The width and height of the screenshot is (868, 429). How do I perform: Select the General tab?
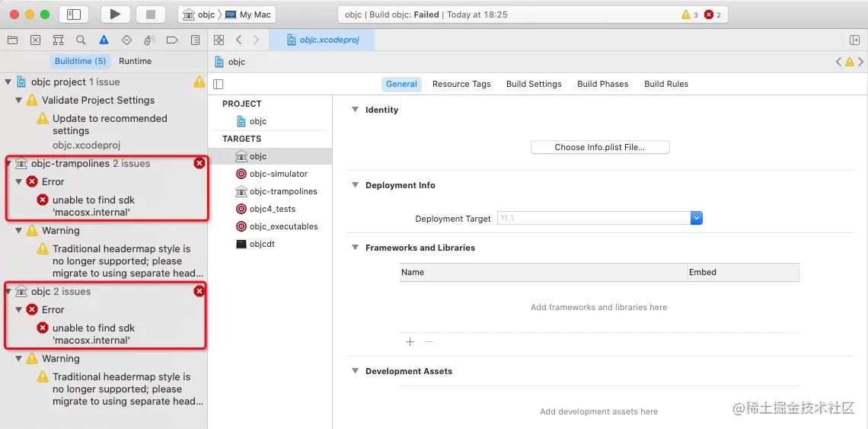tap(401, 85)
